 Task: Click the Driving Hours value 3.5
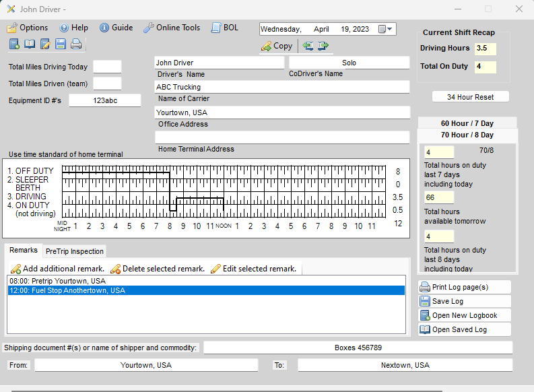(486, 48)
